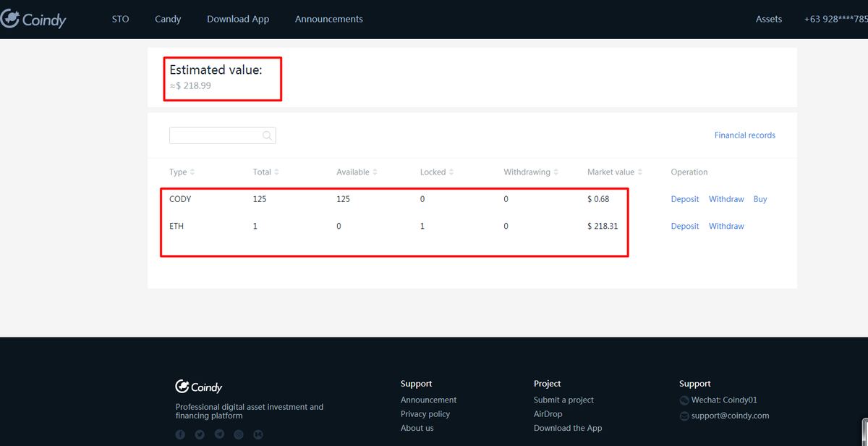Open Privacy policy link
The image size is (868, 446).
click(425, 414)
